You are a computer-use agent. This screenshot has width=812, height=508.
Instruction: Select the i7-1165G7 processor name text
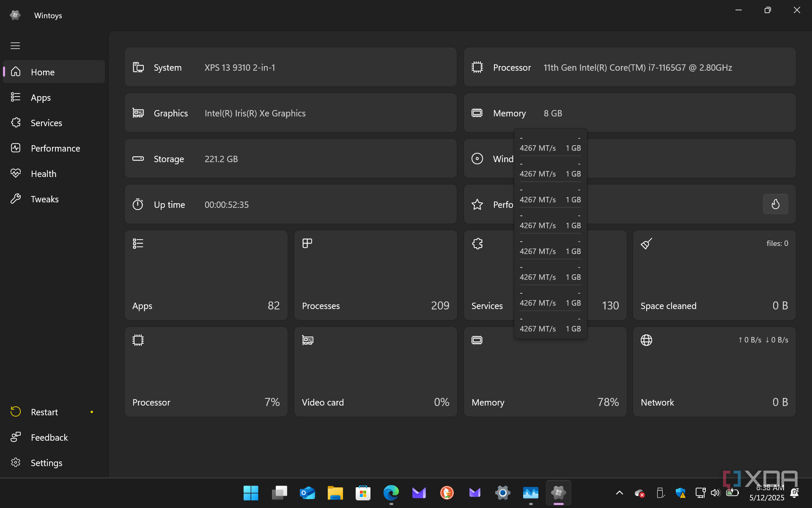(638, 68)
